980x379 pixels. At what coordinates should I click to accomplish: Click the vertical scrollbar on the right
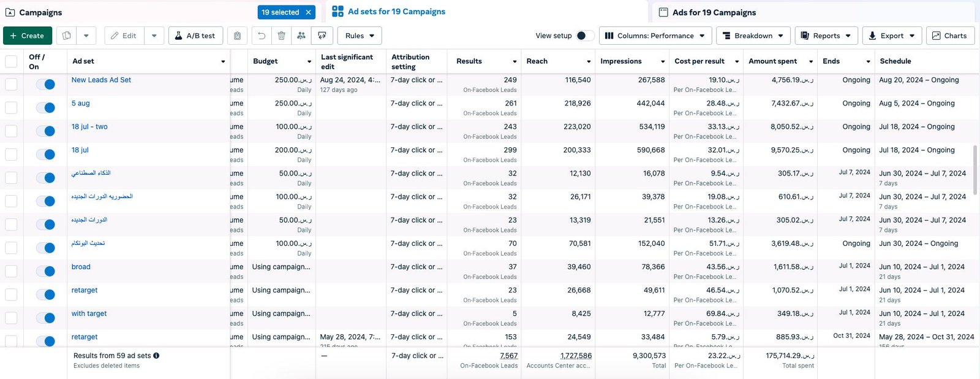tap(974, 170)
